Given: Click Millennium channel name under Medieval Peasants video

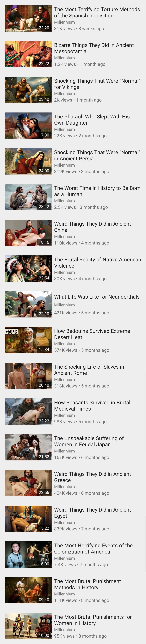Looking at the screenshot, I should coord(64,415).
